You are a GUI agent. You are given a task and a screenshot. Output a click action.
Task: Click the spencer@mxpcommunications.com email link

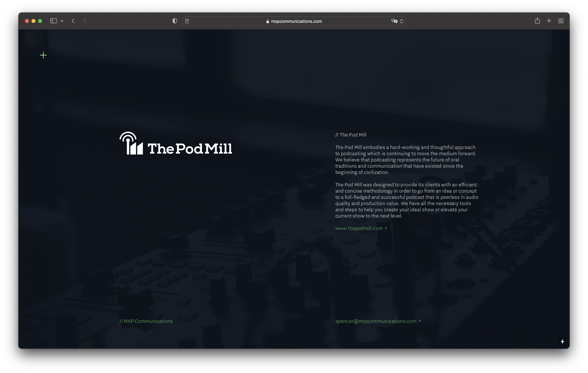pyautogui.click(x=378, y=321)
